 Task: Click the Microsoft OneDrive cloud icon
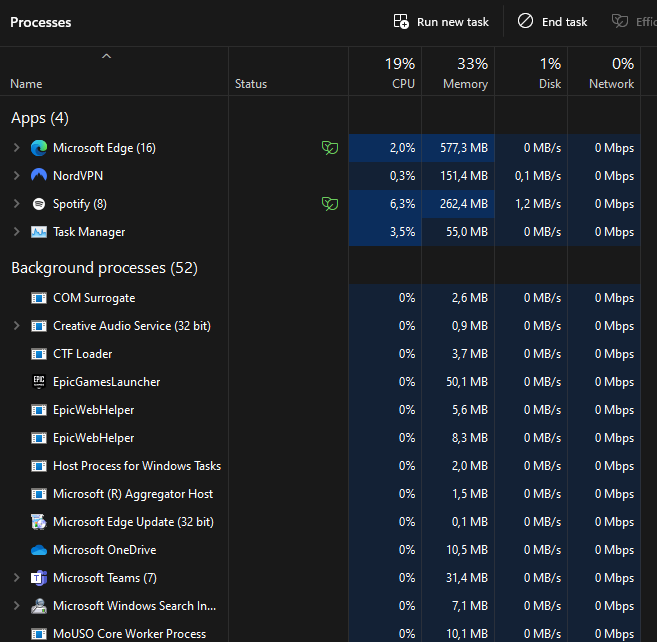pyautogui.click(x=39, y=550)
